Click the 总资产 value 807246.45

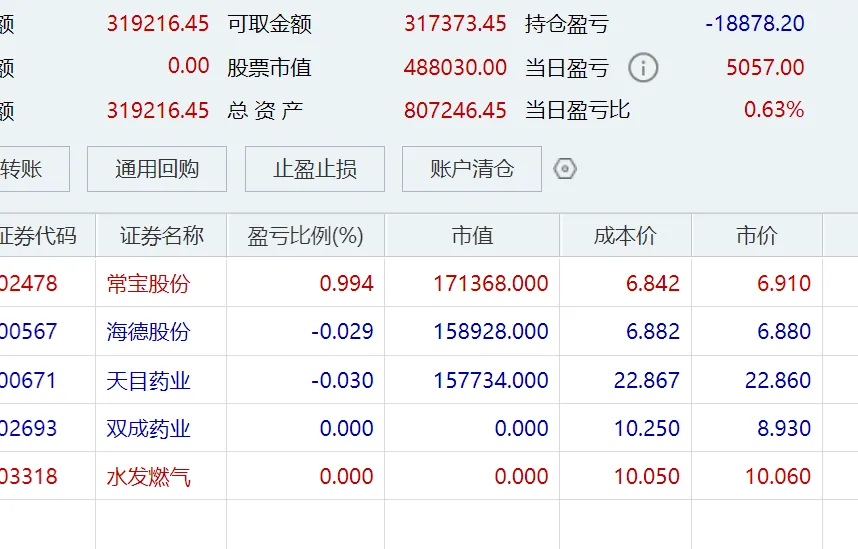(455, 111)
